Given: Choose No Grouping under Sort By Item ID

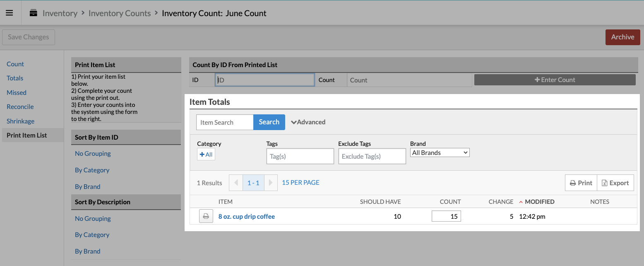Looking at the screenshot, I should (x=93, y=153).
